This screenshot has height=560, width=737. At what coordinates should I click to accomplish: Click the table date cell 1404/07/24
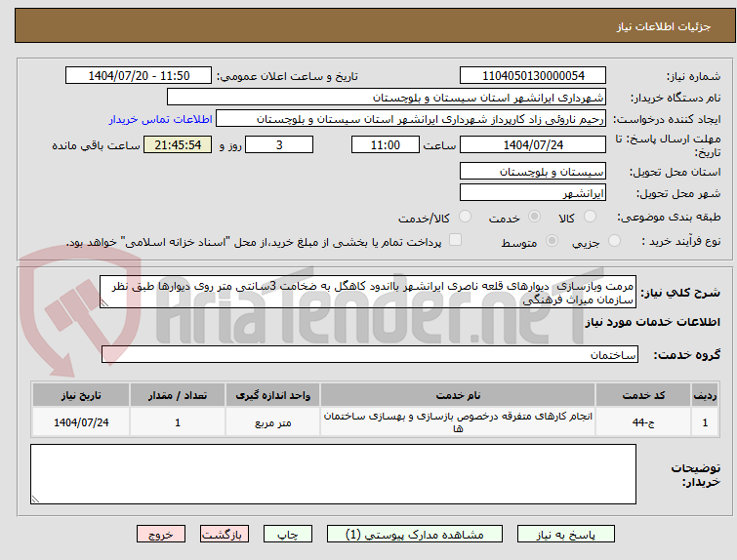[81, 422]
